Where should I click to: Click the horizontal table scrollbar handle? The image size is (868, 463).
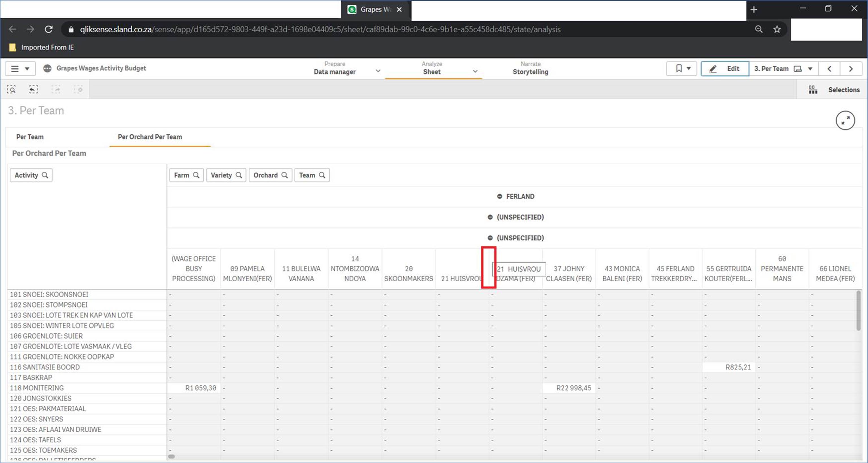172,456
